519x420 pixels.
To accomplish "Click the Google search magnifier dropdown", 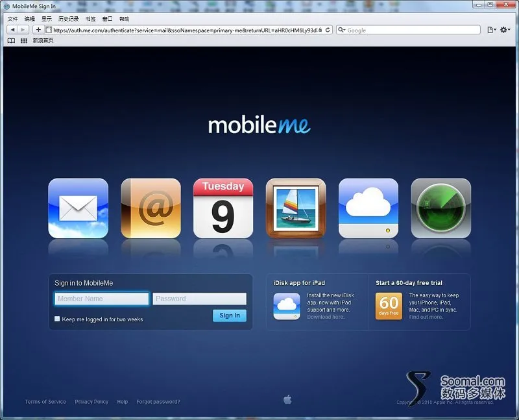I will [x=342, y=30].
